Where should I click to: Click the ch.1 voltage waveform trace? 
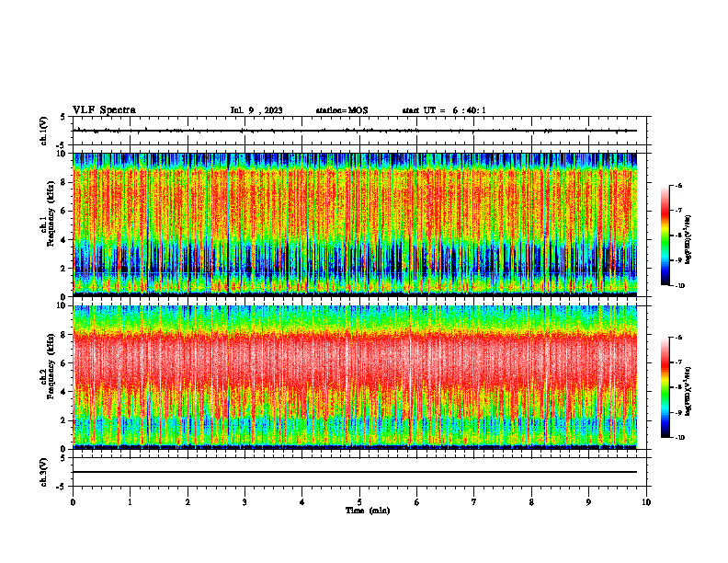355,131
